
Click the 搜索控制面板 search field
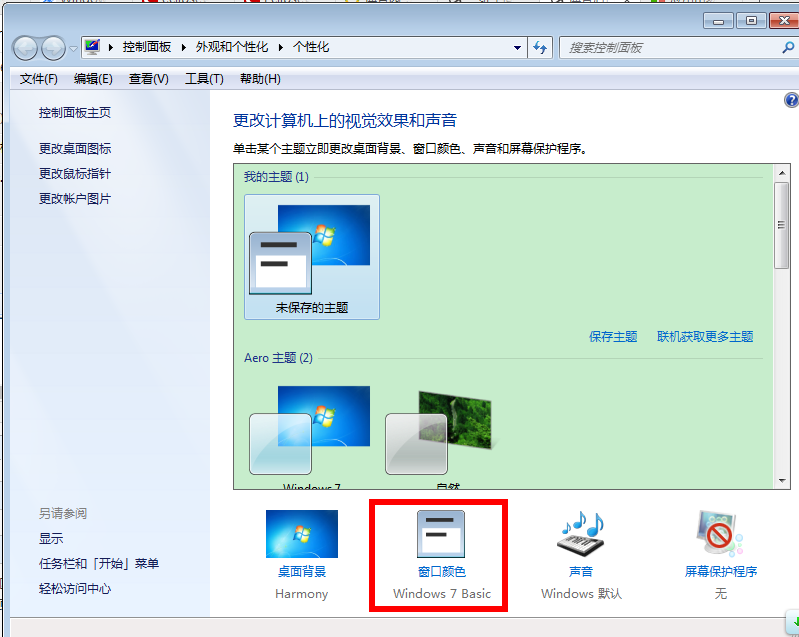click(673, 48)
